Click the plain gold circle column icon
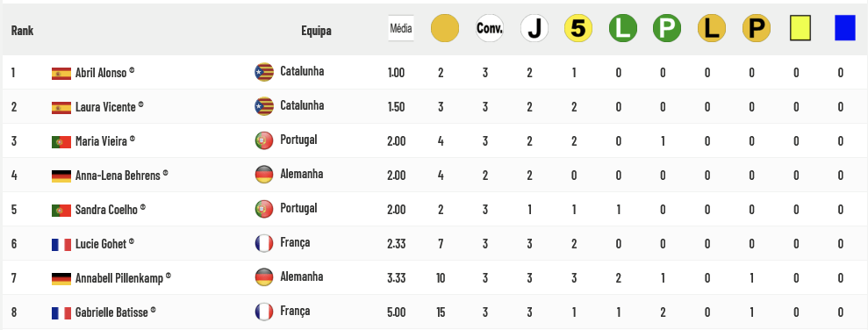The width and height of the screenshot is (868, 330). tap(445, 28)
